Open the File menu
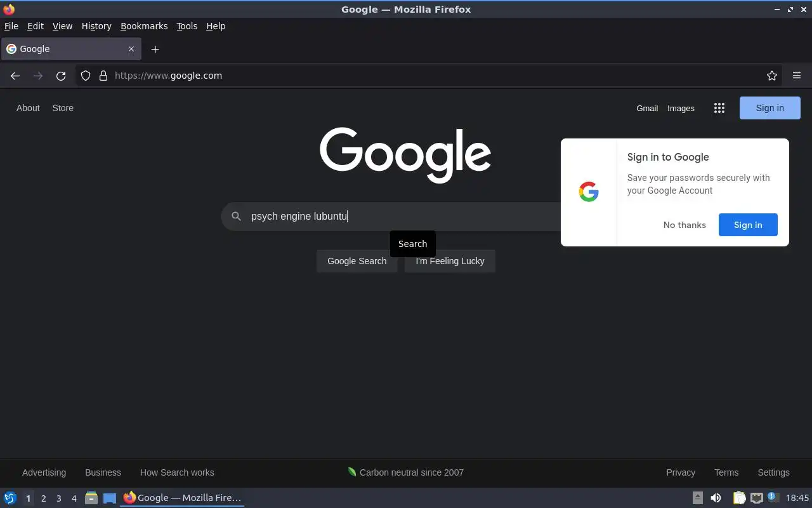The height and width of the screenshot is (508, 812). click(11, 26)
